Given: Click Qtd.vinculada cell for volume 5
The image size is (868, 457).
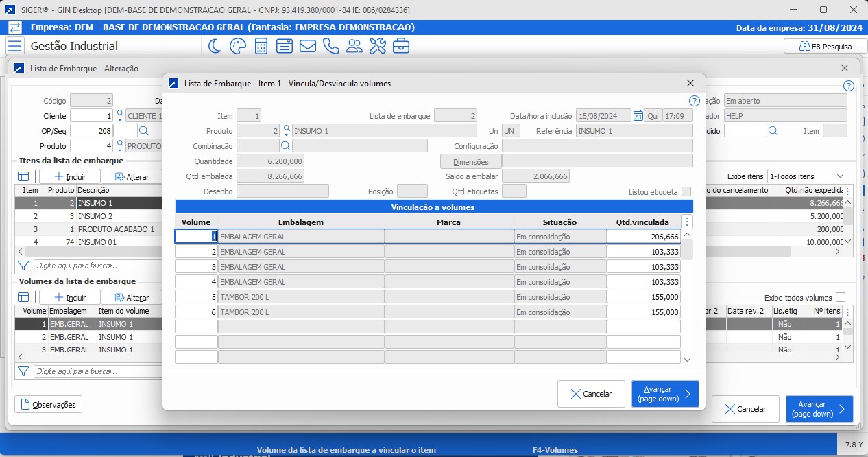Looking at the screenshot, I should click(643, 297).
